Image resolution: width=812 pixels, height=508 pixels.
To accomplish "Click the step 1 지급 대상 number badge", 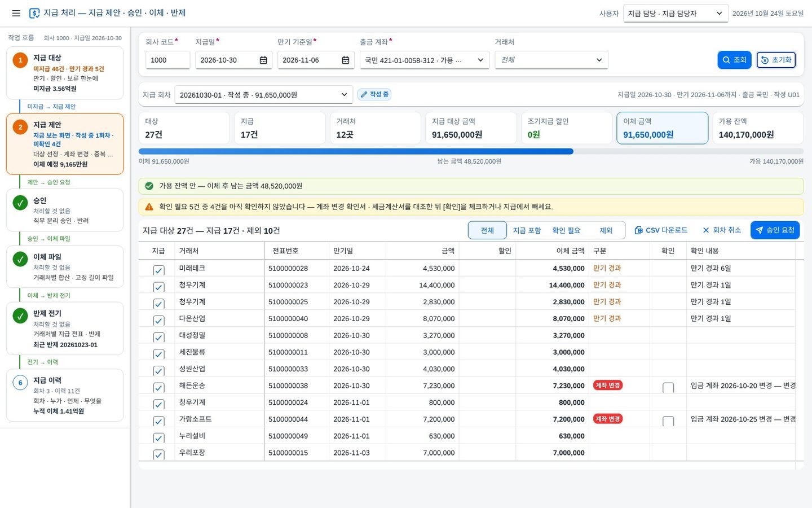I will click(20, 60).
